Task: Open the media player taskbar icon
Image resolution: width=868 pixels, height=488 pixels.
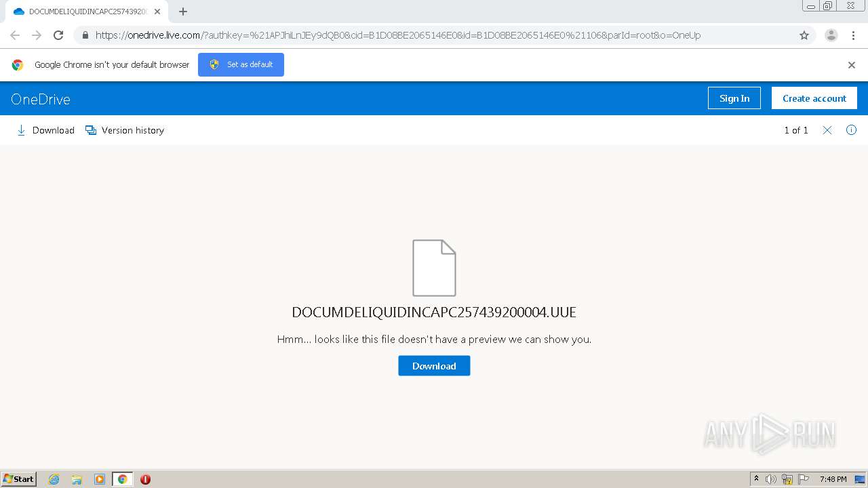Action: coord(100,479)
